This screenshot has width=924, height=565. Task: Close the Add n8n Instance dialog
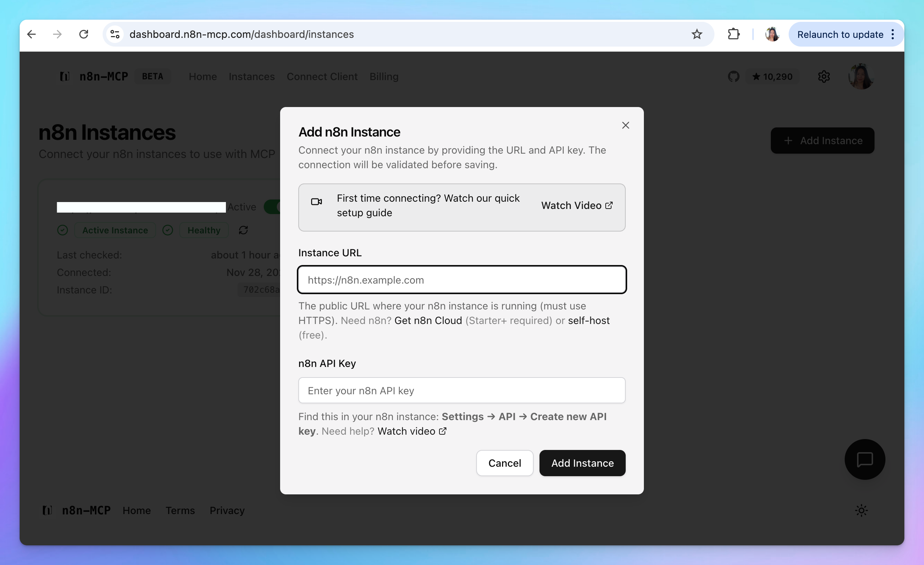tap(625, 125)
